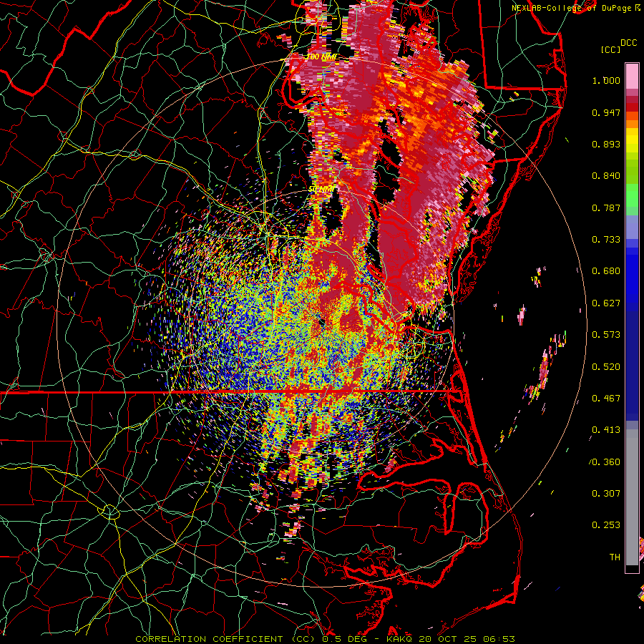Image resolution: width=644 pixels, height=644 pixels.
Task: Click the 0.573 legend value
Action: [606, 335]
